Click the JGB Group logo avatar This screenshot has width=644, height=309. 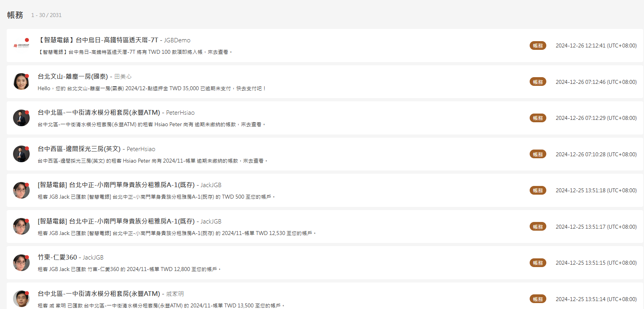[x=21, y=45]
